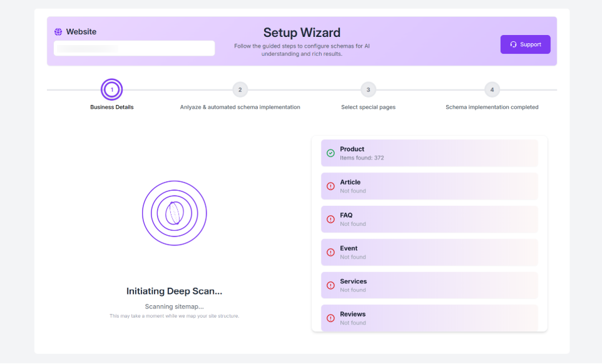Select step 1 Business Details circle
The height and width of the screenshot is (364, 602).
pyautogui.click(x=112, y=90)
